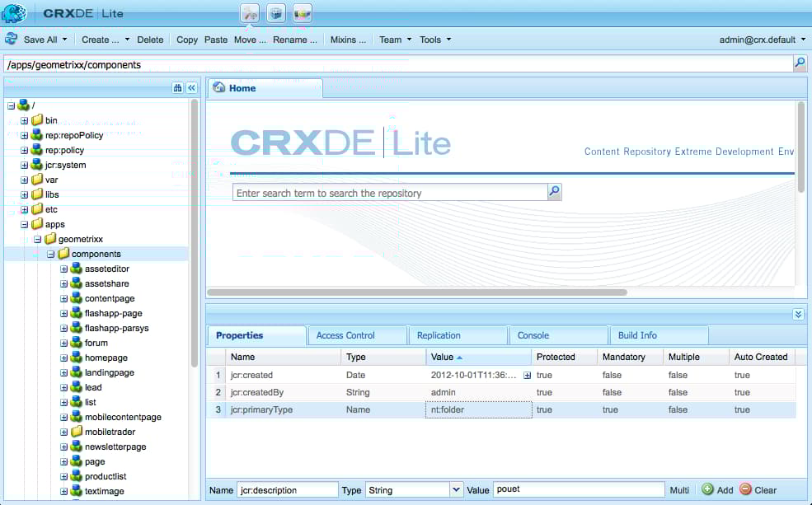The image size is (812, 505).
Task: Open tree search via the binoculars icon
Action: tap(176, 87)
